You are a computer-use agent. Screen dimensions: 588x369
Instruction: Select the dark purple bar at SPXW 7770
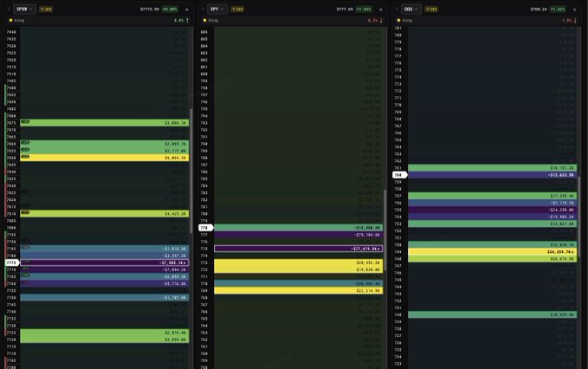tap(105, 269)
